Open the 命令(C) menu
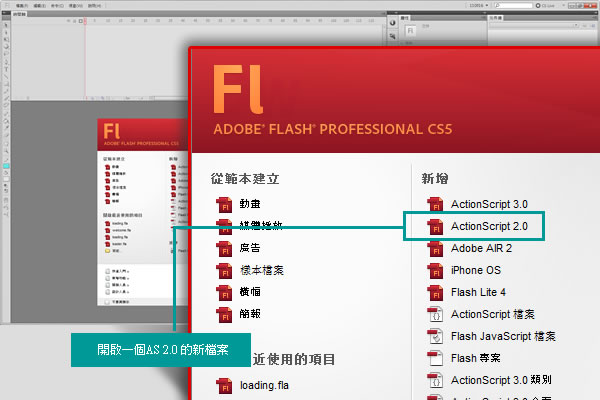The image size is (600, 400). click(x=57, y=6)
